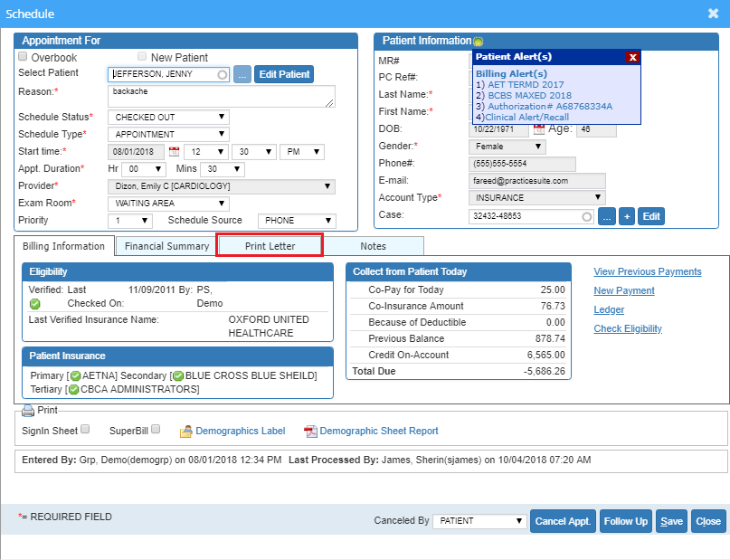Enable the Overbook checkbox
This screenshot has height=560, width=730.
(x=24, y=57)
